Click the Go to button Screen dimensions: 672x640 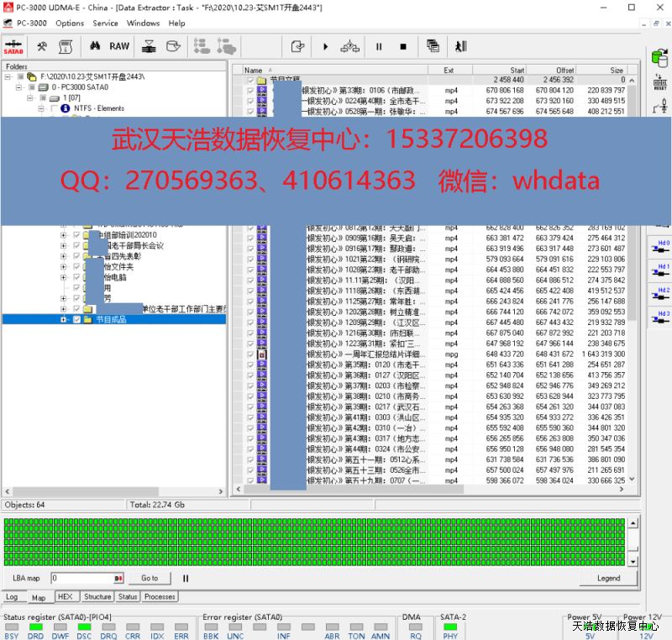click(x=150, y=578)
